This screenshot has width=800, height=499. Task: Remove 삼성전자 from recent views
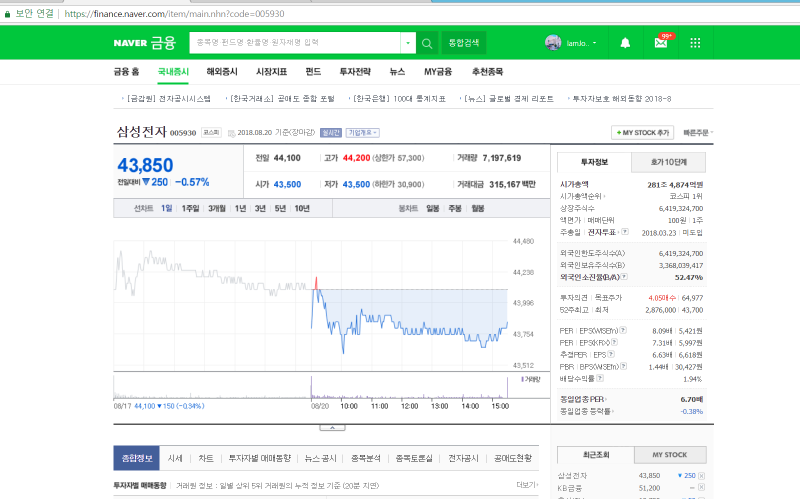[701, 476]
